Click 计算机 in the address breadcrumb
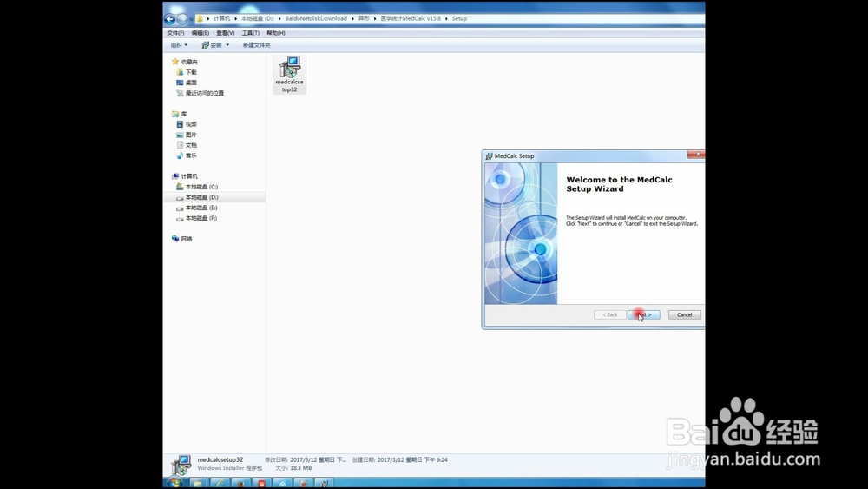Viewport: 868px width, 489px height. (221, 19)
